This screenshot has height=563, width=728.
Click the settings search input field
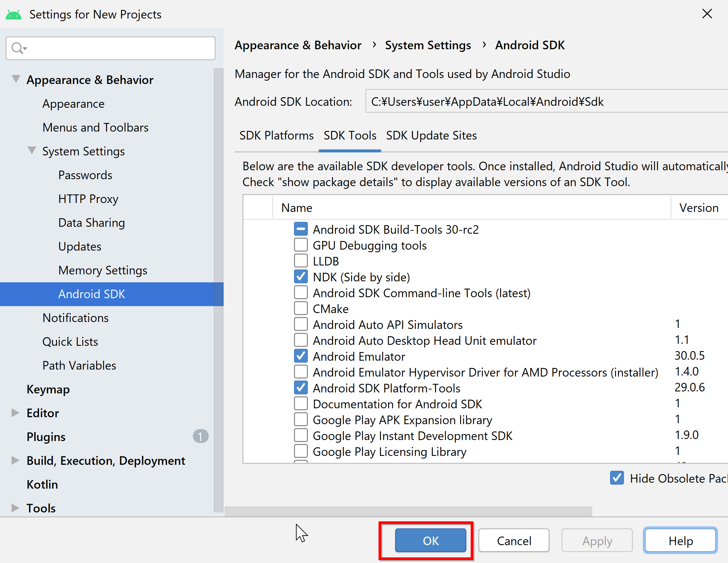click(111, 48)
